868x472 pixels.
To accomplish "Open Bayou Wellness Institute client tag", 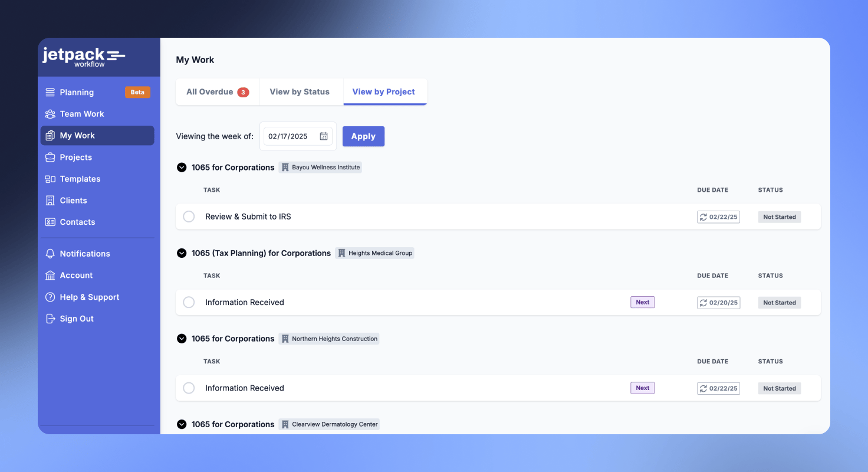I will tap(320, 168).
